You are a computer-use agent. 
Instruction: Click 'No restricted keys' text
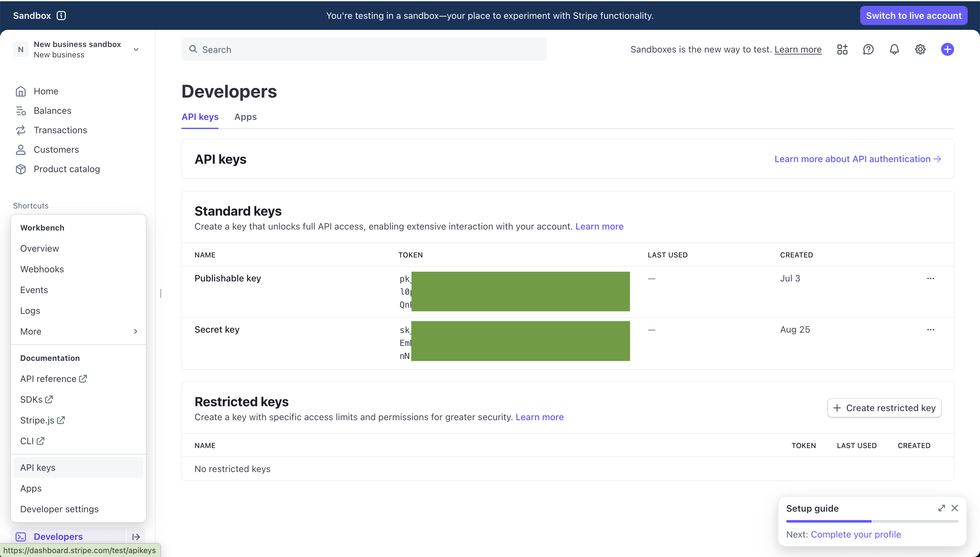click(x=232, y=469)
